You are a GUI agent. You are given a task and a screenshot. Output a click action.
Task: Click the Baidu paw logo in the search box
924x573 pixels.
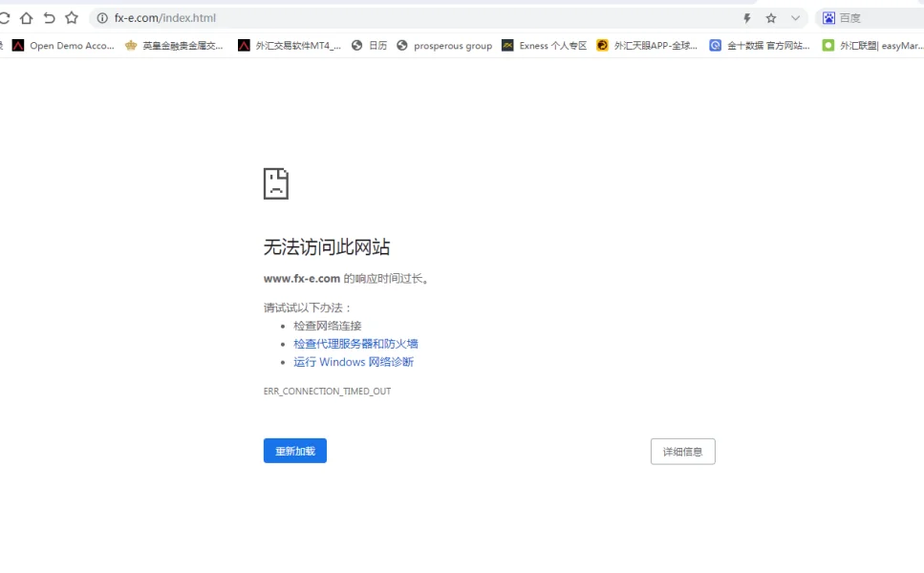[x=829, y=17]
